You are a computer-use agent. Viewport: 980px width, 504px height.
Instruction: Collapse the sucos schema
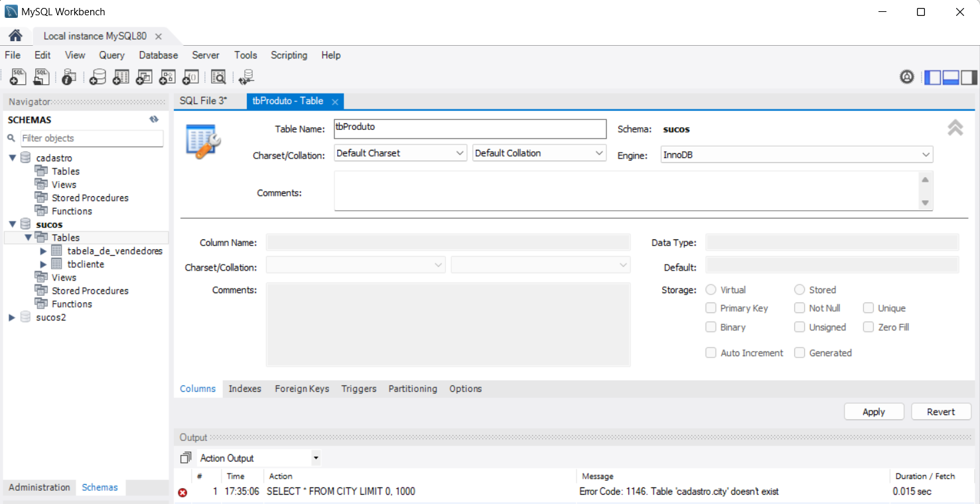coord(12,224)
